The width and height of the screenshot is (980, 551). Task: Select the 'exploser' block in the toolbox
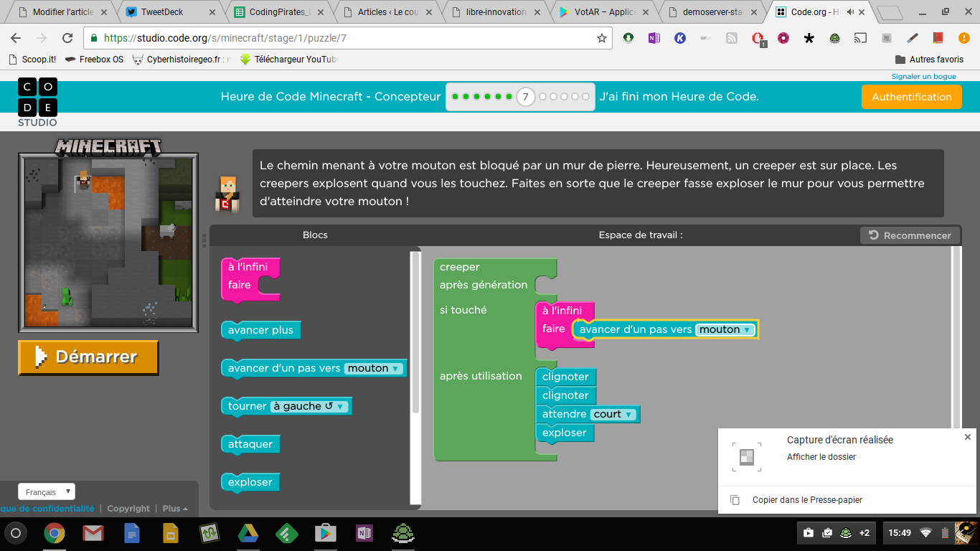point(250,482)
